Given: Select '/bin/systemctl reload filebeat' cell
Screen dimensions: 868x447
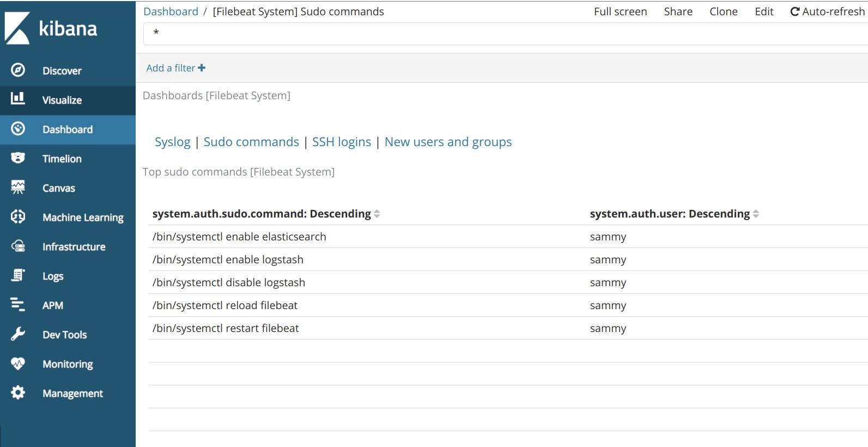Looking at the screenshot, I should (225, 305).
